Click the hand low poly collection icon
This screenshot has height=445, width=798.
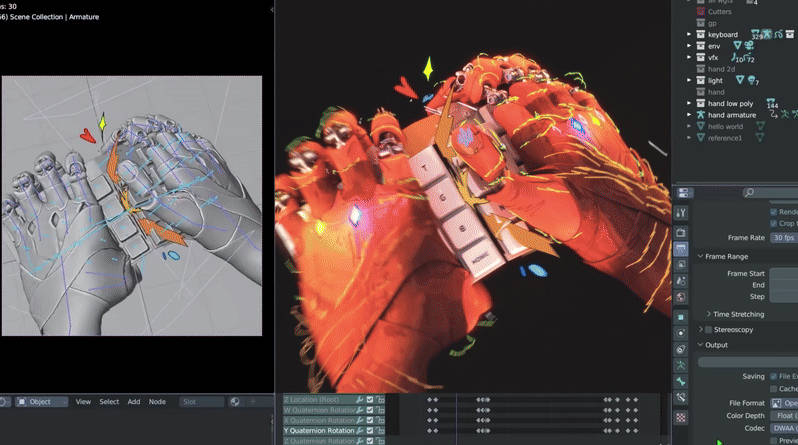pyautogui.click(x=701, y=103)
